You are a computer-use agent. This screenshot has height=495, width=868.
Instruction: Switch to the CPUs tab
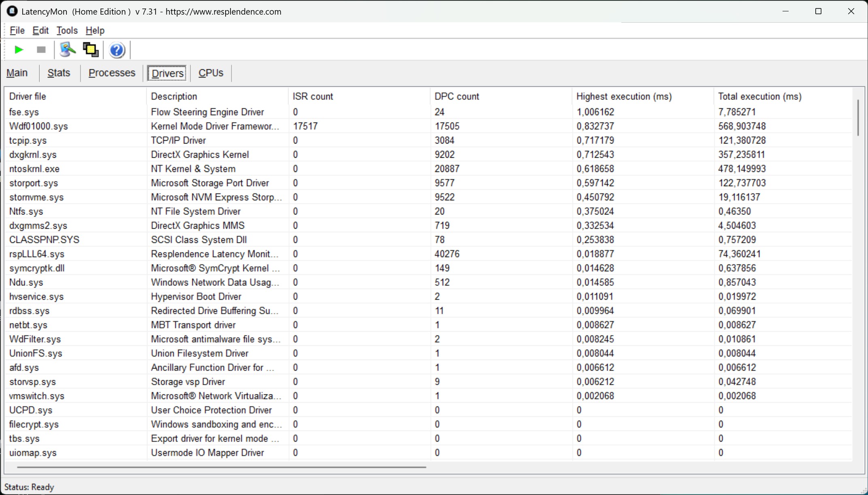coord(211,73)
